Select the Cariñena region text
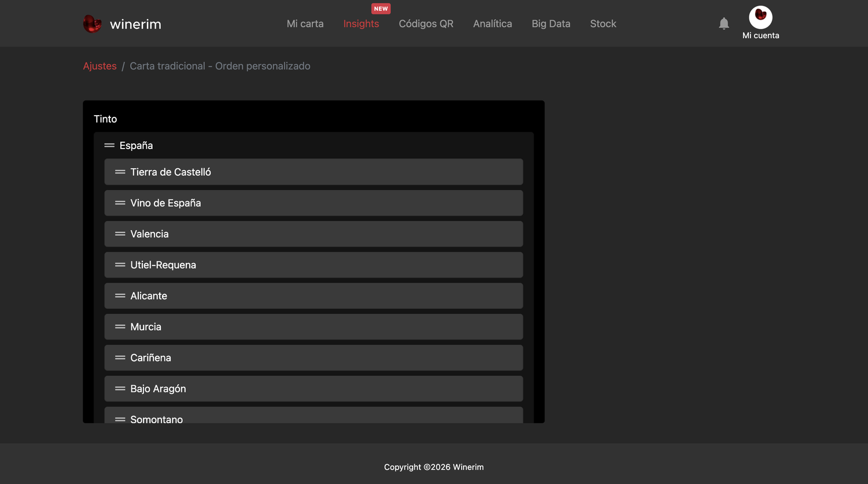This screenshot has width=868, height=484. (150, 357)
